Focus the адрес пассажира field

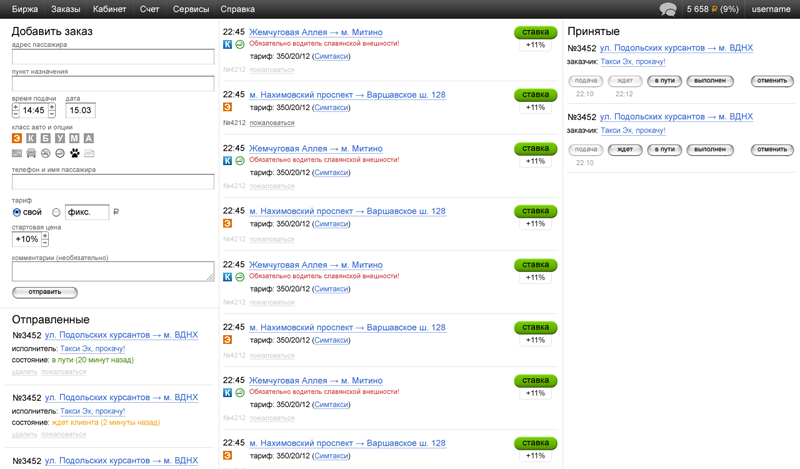click(x=113, y=57)
